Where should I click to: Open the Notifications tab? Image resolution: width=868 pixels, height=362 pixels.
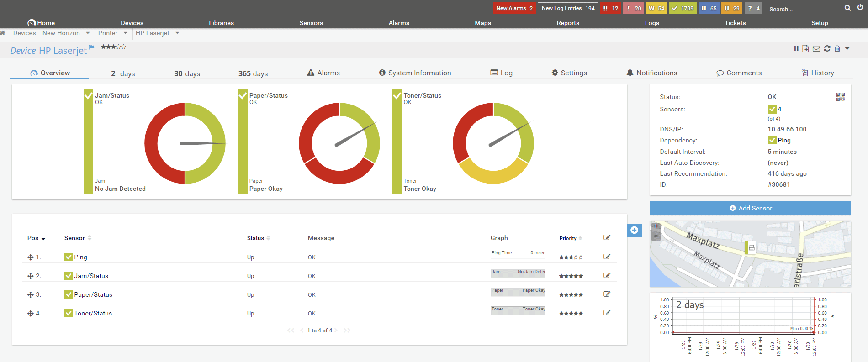point(652,73)
